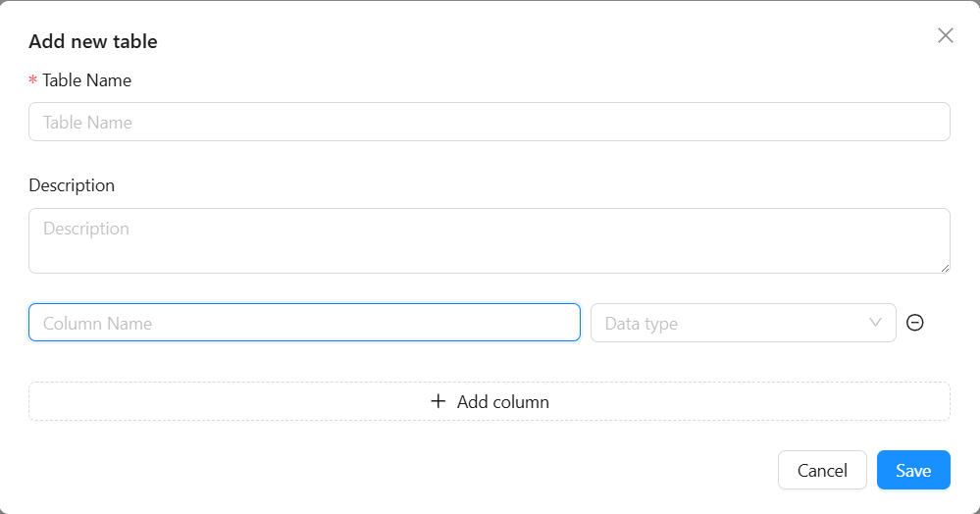980x514 pixels.
Task: Click the Add column text label
Action: [x=503, y=402]
